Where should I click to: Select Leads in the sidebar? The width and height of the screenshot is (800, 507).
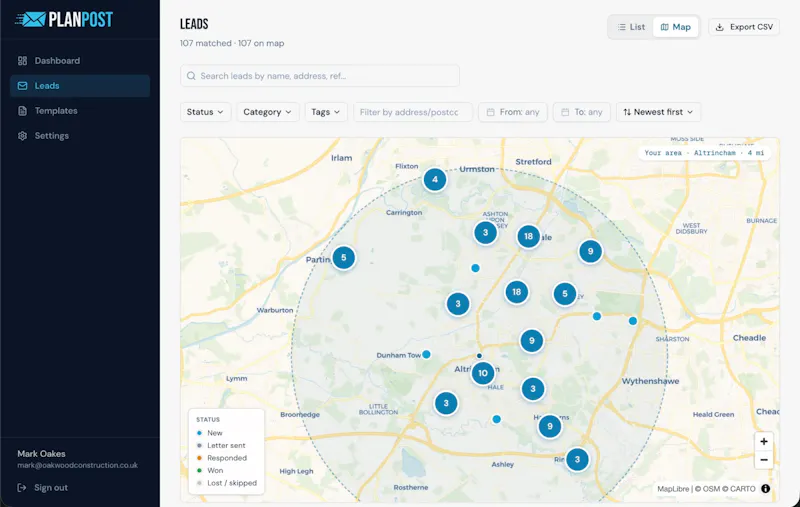pos(80,86)
